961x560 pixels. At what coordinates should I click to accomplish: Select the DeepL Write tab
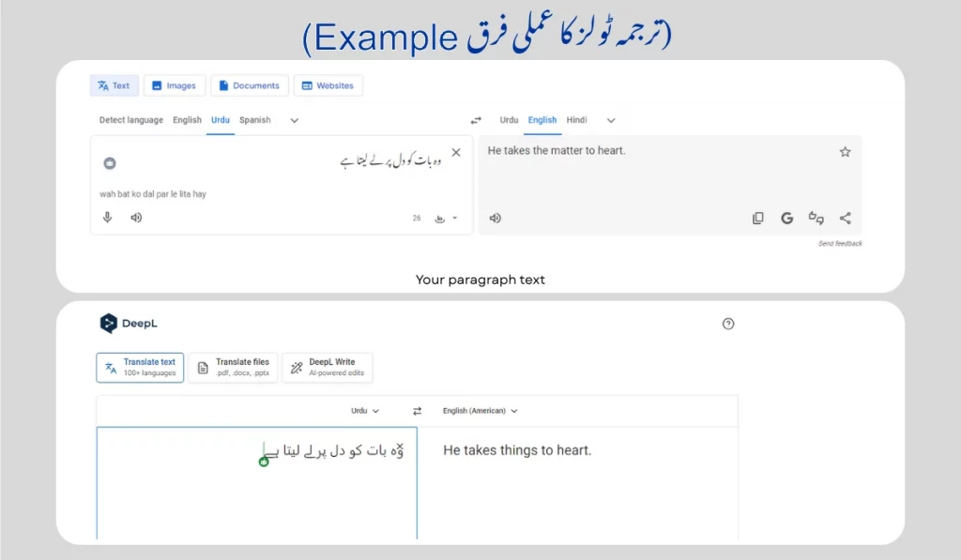327,367
